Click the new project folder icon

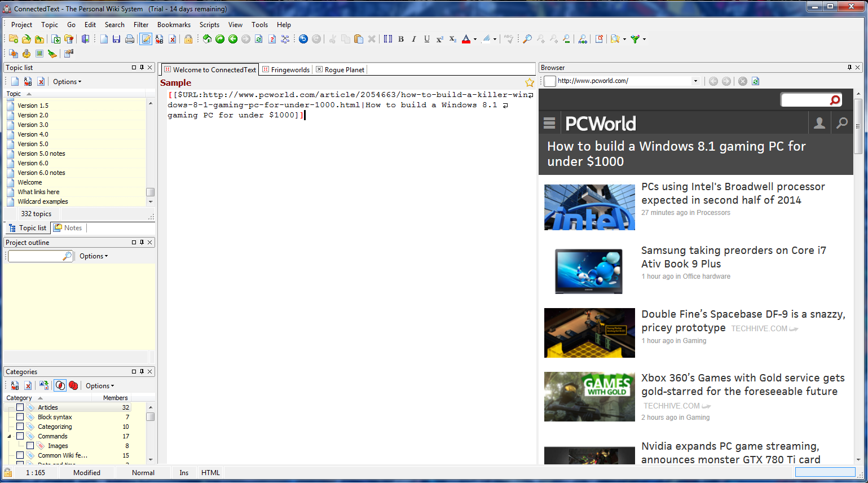13,39
